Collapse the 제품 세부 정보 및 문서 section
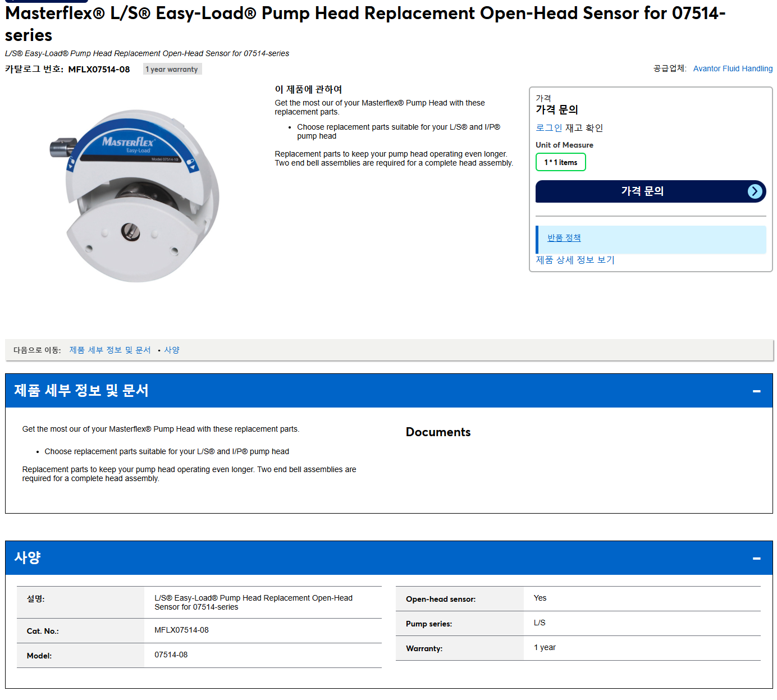This screenshot has height=700, width=777. coord(756,391)
